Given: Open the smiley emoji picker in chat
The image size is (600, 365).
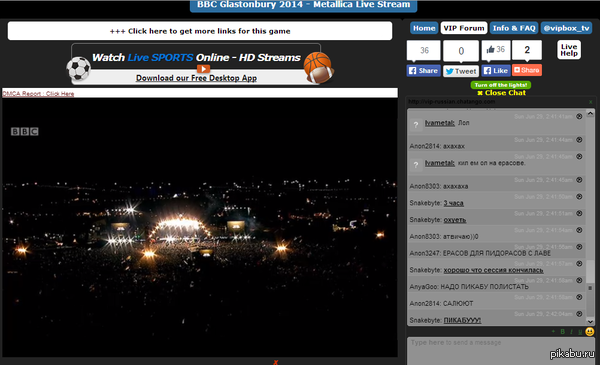Looking at the screenshot, I should pos(590,332).
